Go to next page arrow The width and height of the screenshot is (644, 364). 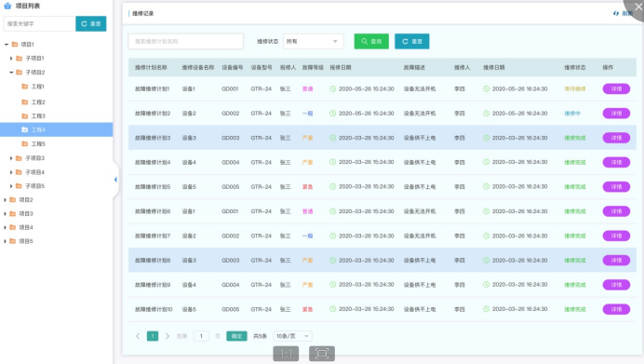click(x=168, y=336)
